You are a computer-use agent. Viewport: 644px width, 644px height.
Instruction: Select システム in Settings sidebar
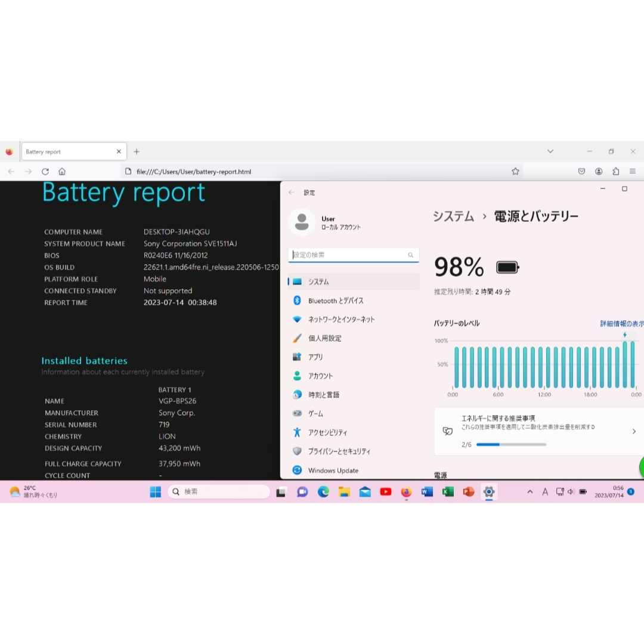[354, 281]
